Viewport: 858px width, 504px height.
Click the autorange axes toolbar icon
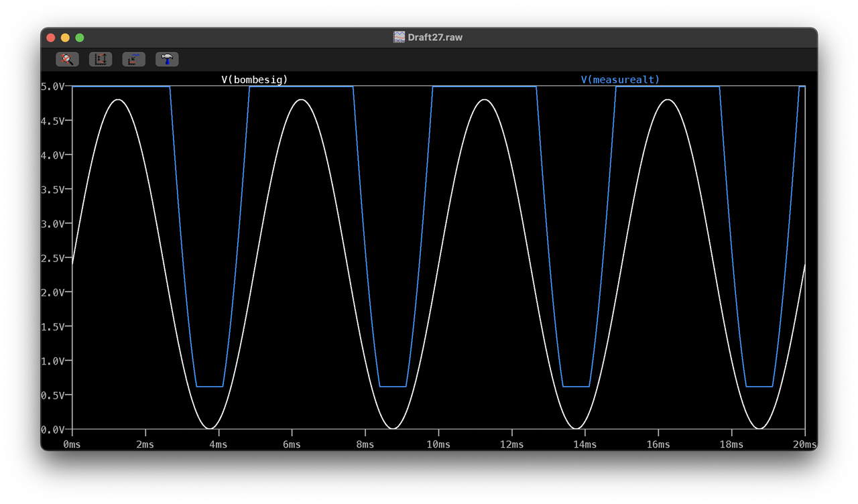101,59
